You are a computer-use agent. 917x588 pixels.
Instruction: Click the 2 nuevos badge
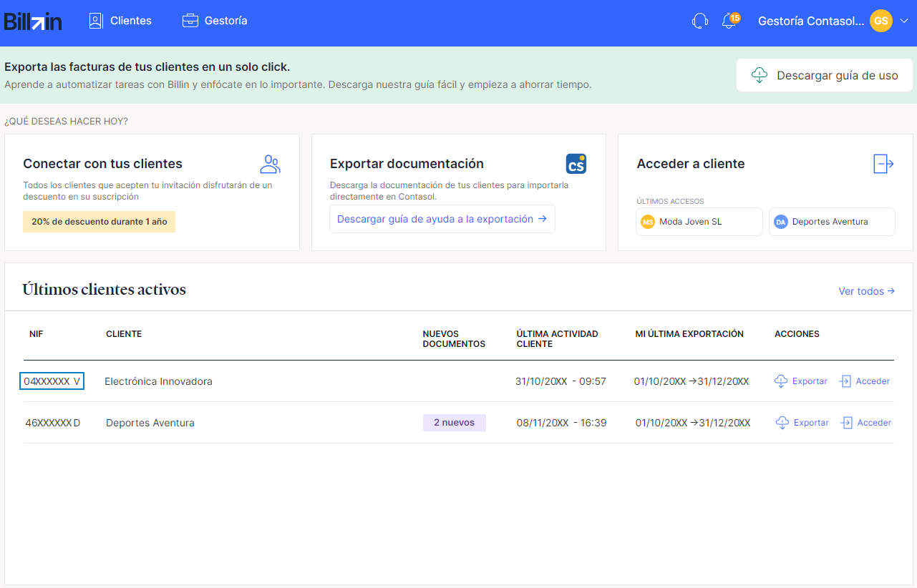coord(455,423)
